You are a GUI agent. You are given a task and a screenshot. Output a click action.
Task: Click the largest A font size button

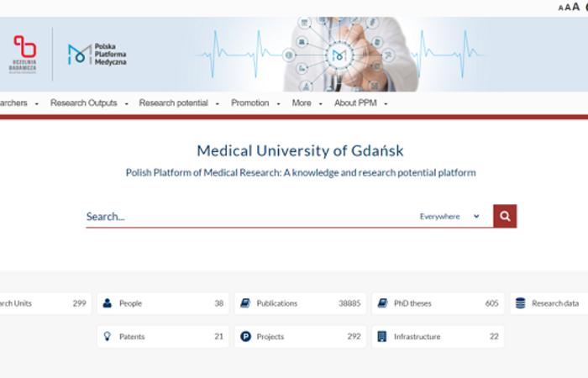[x=575, y=7]
